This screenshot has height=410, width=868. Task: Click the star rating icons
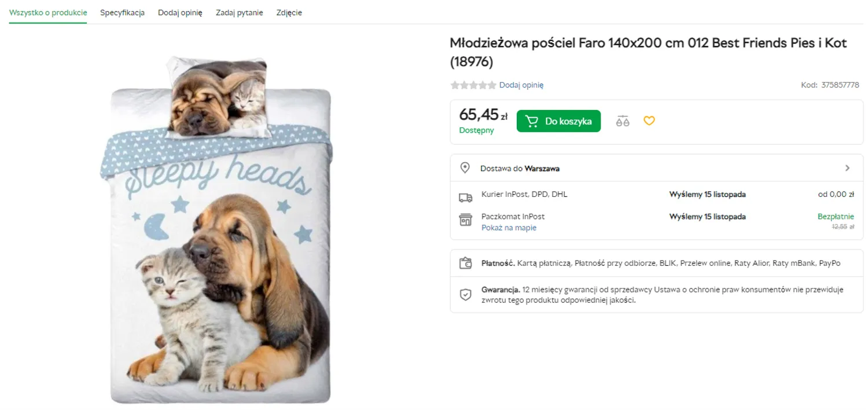(x=473, y=85)
